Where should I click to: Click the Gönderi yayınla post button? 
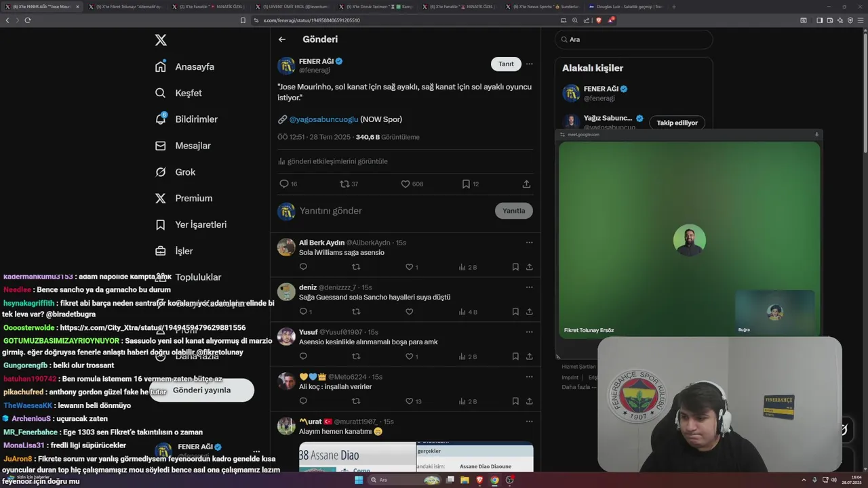(x=202, y=390)
